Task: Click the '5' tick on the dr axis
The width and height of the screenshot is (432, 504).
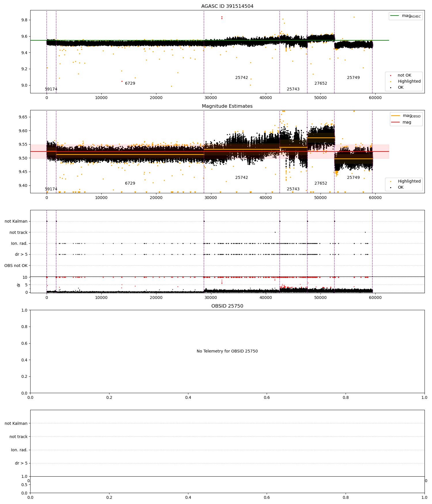Action: tap(26, 285)
